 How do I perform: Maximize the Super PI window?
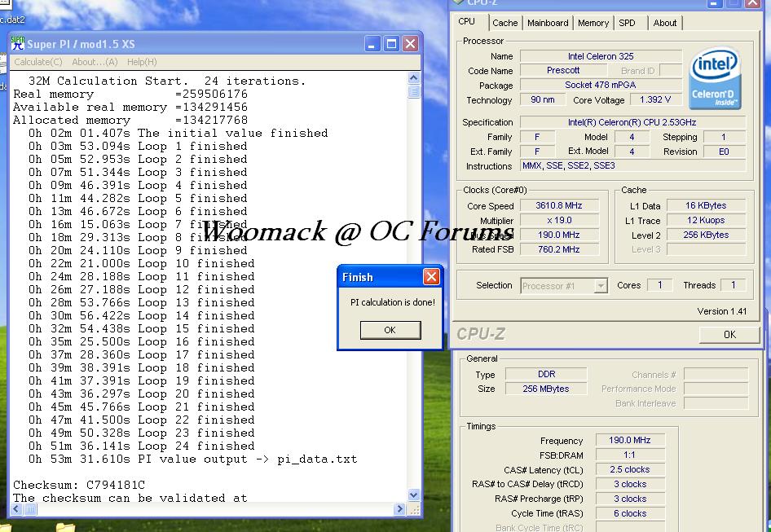[391, 44]
